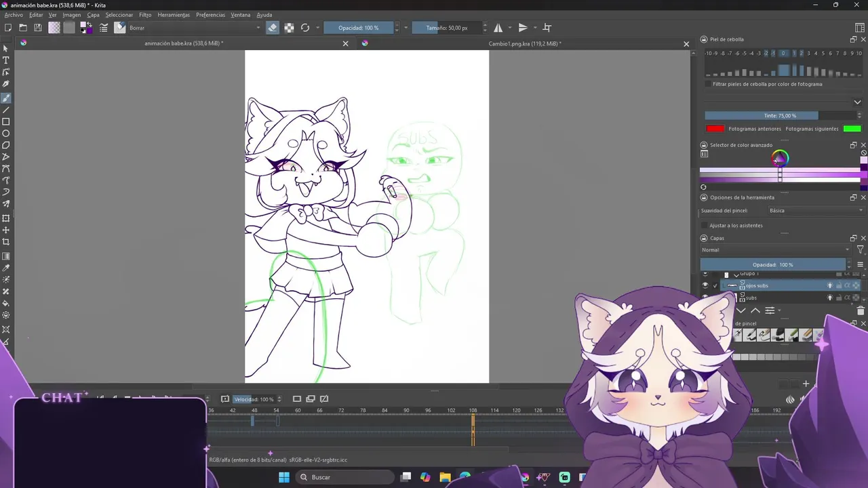Image resolution: width=868 pixels, height=488 pixels.
Task: Open the fill pattern swatch
Action: pyautogui.click(x=69, y=28)
